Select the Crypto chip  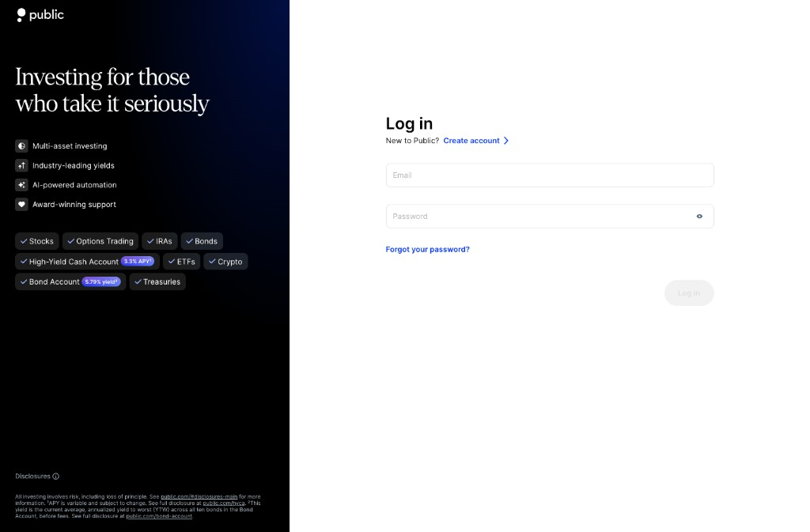point(225,262)
